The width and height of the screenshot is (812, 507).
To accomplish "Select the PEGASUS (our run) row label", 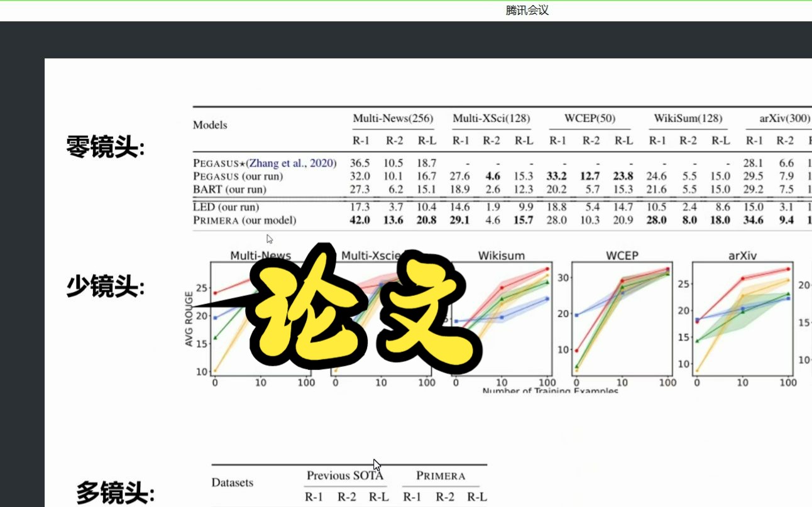I will (x=238, y=177).
